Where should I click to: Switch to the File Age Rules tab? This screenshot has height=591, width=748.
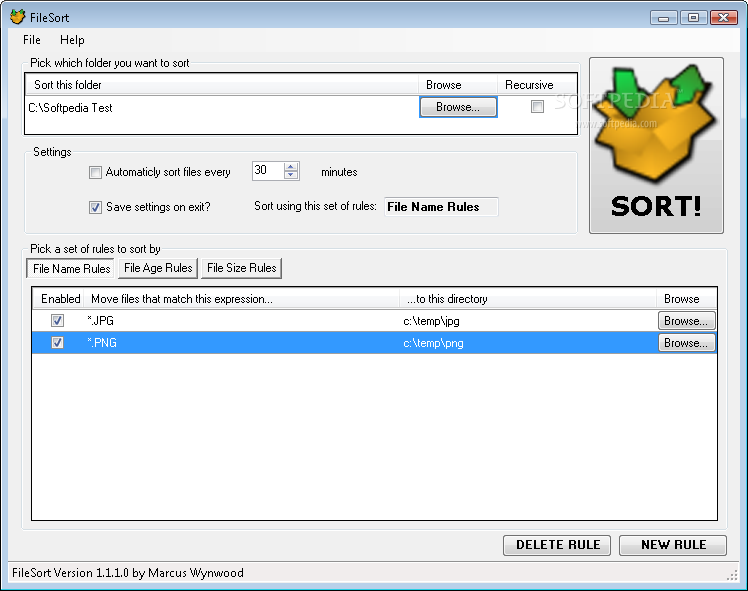[x=158, y=268]
